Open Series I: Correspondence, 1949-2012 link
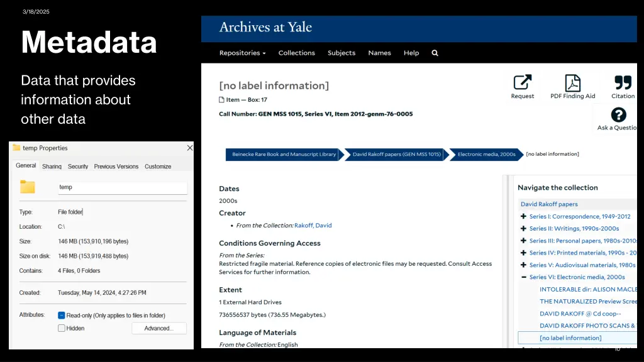 pyautogui.click(x=580, y=216)
